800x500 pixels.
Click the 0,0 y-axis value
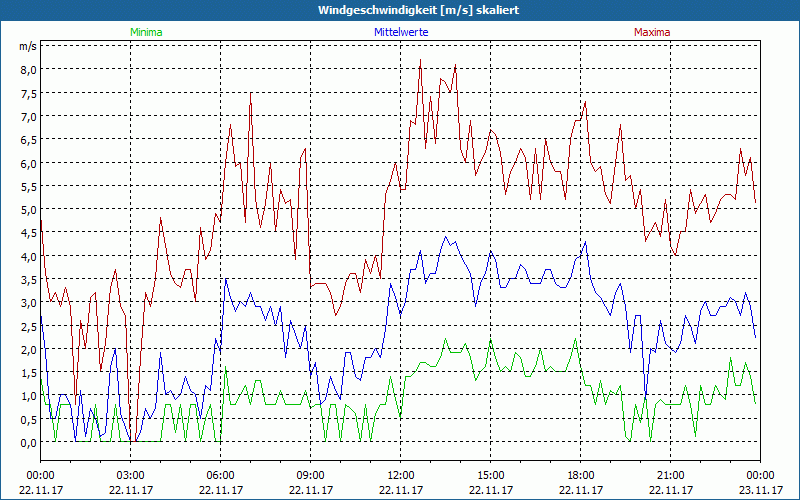(x=29, y=443)
